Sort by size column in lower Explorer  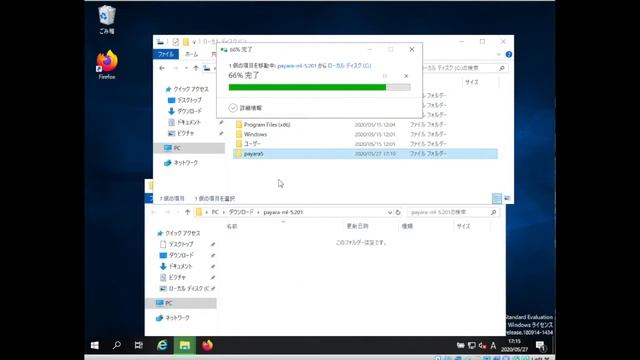pyautogui.click(x=464, y=226)
